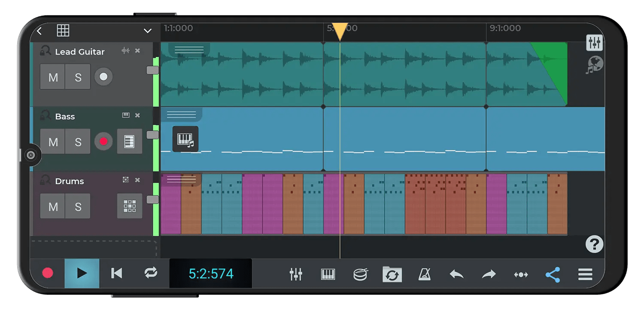This screenshot has height=310, width=644.
Task: Open the grid snap options
Action: pos(63,30)
